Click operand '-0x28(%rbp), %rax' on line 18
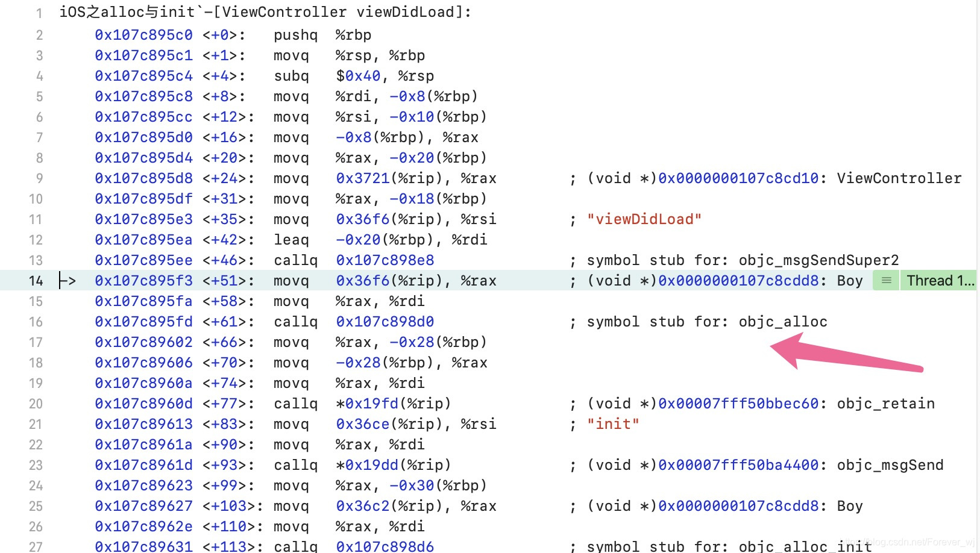980x553 pixels. [x=412, y=363]
